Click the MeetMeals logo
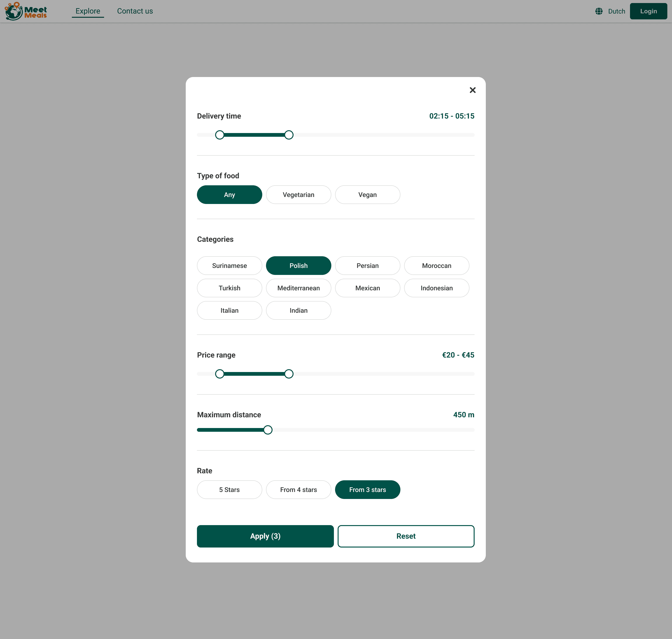The width and height of the screenshot is (672, 639). pos(26,11)
